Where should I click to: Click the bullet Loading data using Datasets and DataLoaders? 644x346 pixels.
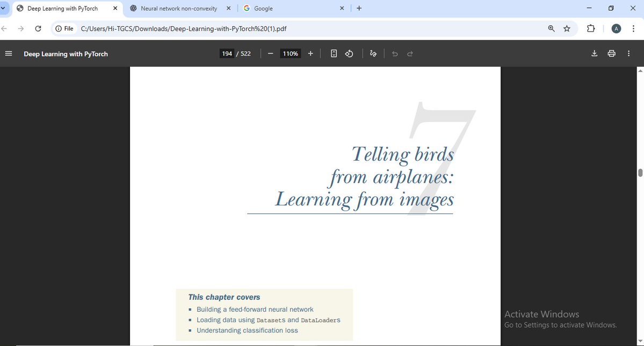click(x=268, y=320)
